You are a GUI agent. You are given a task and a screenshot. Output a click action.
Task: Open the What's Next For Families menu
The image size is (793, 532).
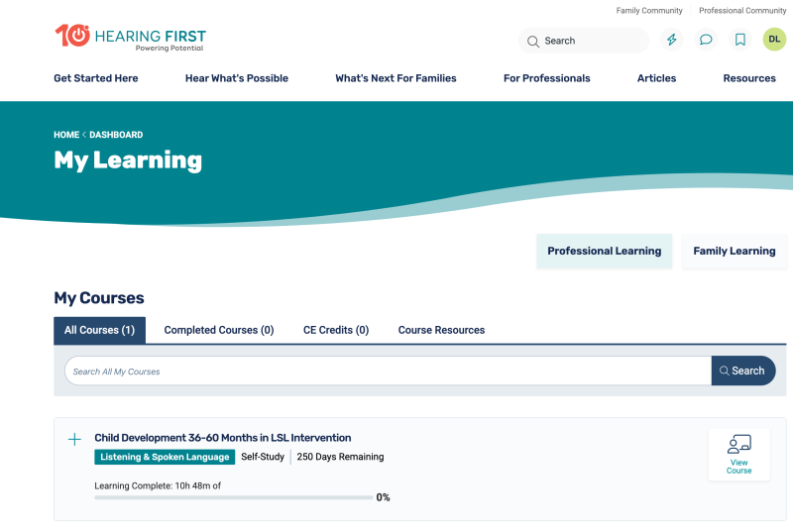click(396, 78)
